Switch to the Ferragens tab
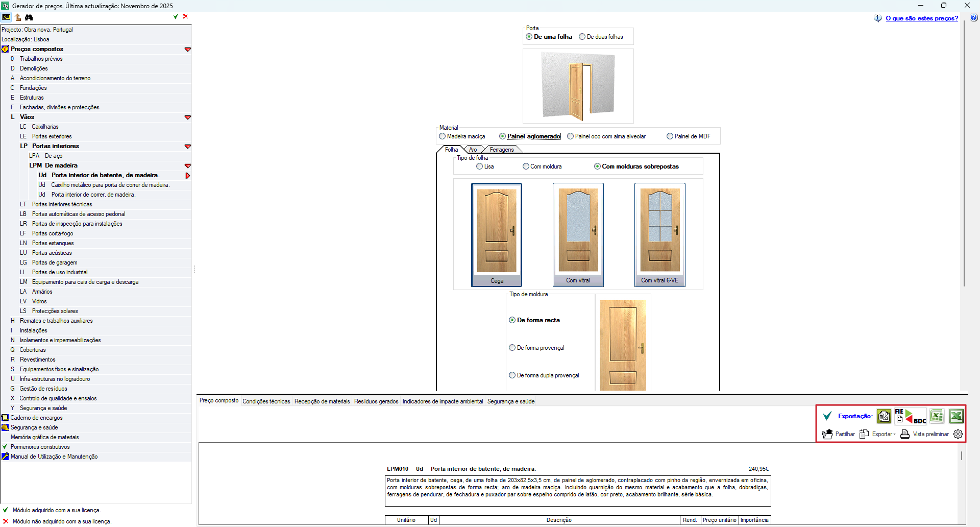The width and height of the screenshot is (980, 527). (502, 150)
